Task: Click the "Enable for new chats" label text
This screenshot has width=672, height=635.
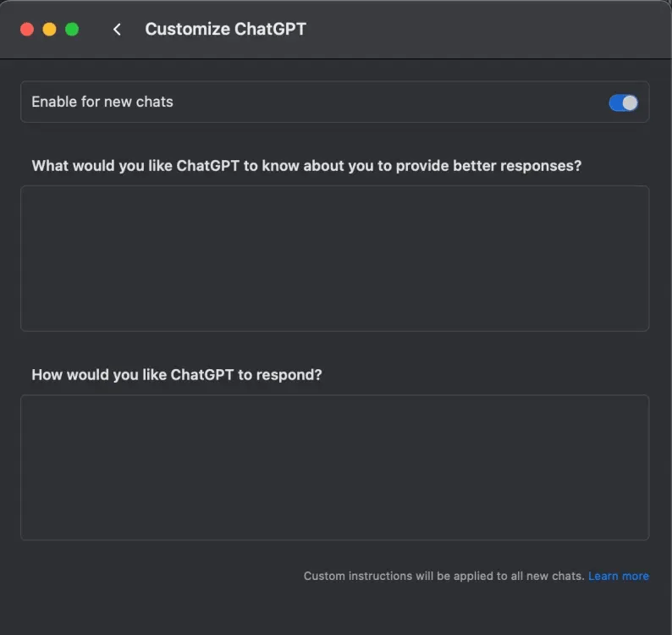Action: 102,102
